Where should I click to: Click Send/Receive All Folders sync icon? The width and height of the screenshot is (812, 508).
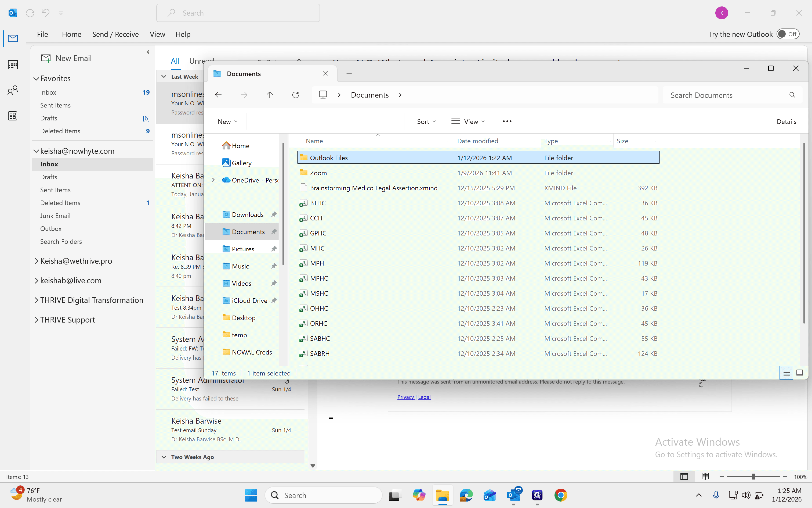click(30, 13)
